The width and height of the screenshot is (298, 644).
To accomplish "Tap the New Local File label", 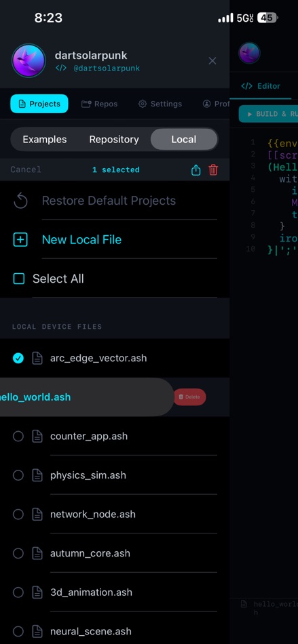I will 81,240.
